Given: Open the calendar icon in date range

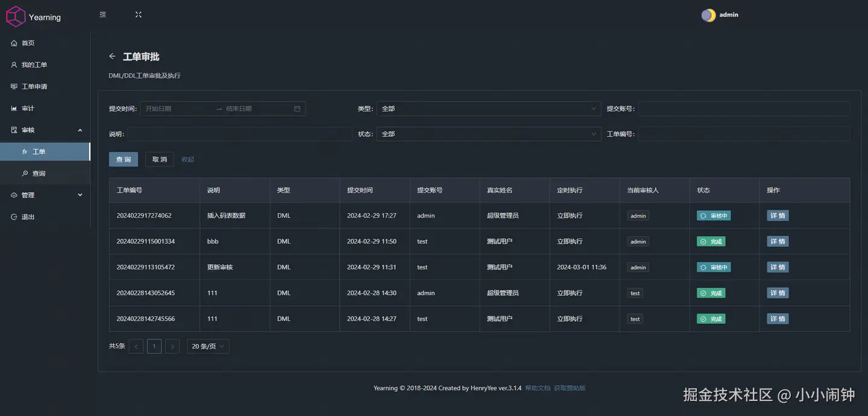Looking at the screenshot, I should [297, 109].
